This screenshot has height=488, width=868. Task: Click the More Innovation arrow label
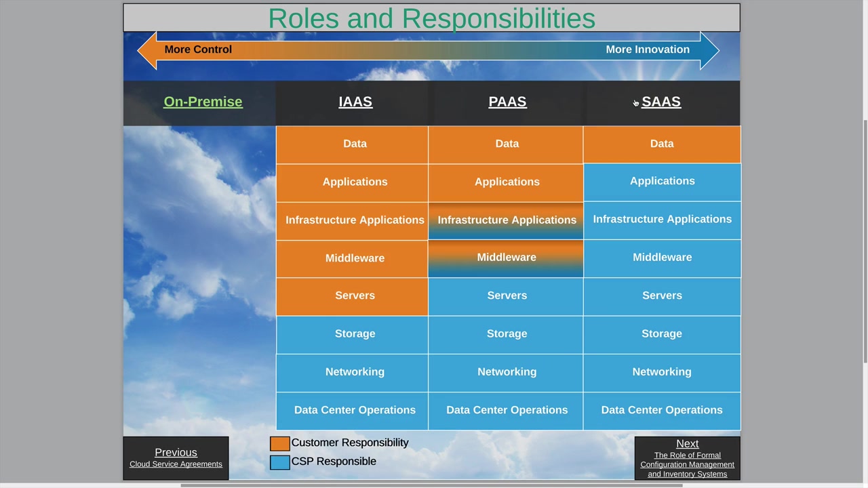point(648,49)
